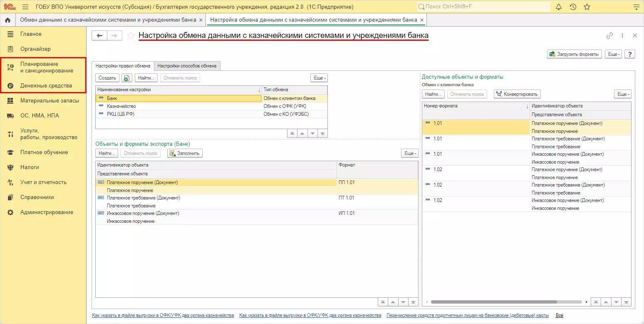Image resolution: width=644 pixels, height=324 pixels.
Task: Click the copy setting icon beside Создать
Action: coord(127,78)
